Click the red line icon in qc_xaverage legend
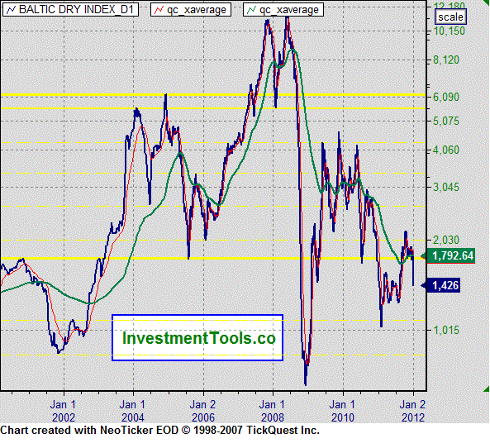The image size is (490, 448). coord(159,10)
